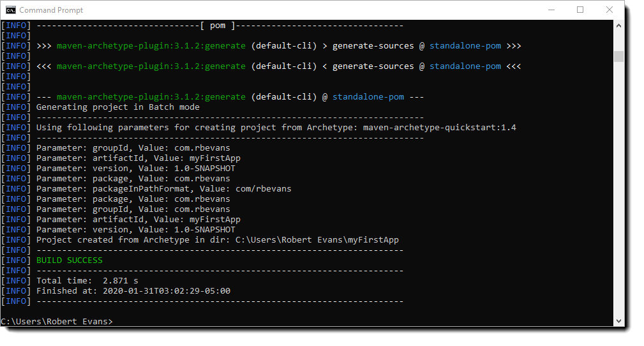Click 'standalone-pom <<<' text
Viewport: 644px width, 346px height.
(x=476, y=66)
